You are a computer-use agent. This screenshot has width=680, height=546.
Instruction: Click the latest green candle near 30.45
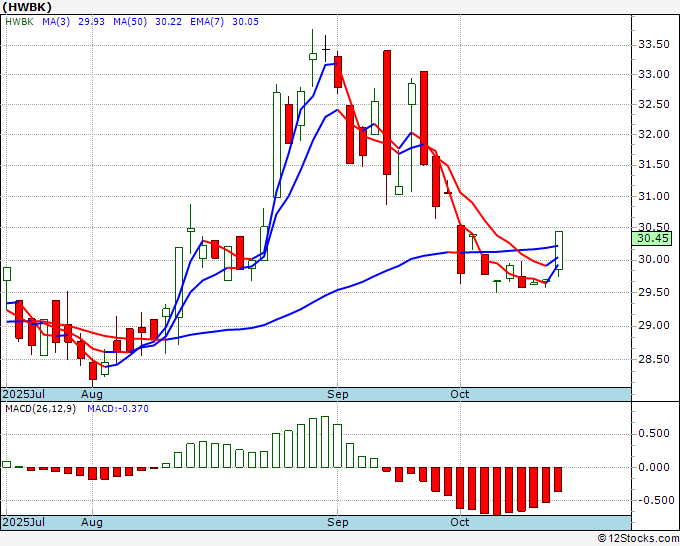click(559, 250)
